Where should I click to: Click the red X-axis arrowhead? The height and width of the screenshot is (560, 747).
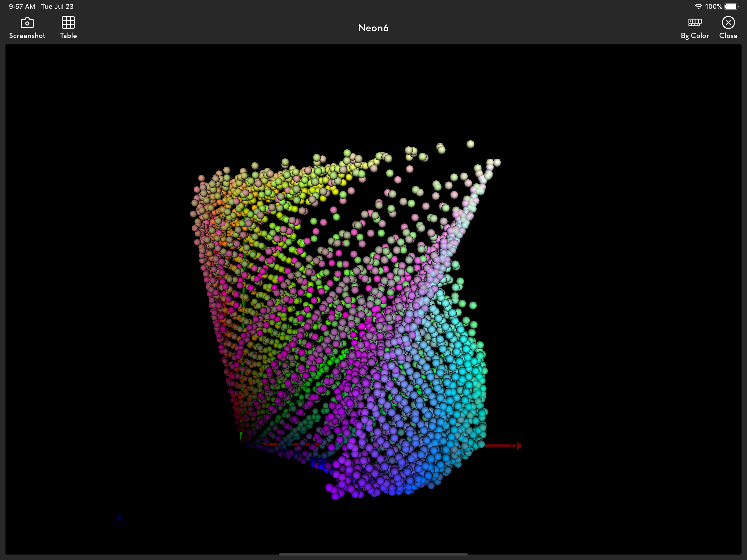[519, 446]
